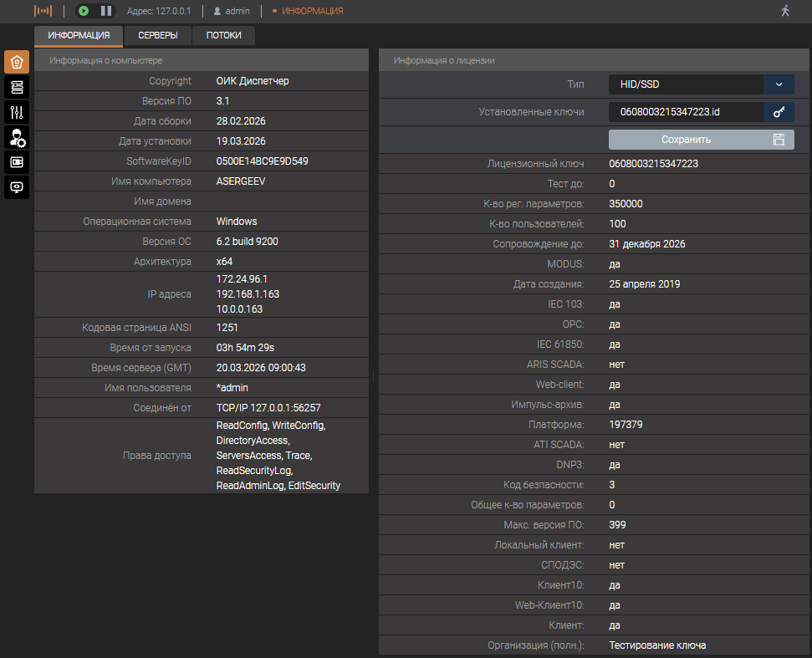812x658 pixels.
Task: Open the HID/SSD type combo box
Action: pos(686,84)
